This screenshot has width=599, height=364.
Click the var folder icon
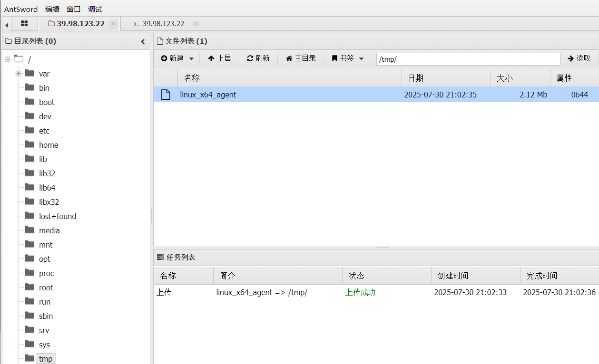click(x=29, y=73)
